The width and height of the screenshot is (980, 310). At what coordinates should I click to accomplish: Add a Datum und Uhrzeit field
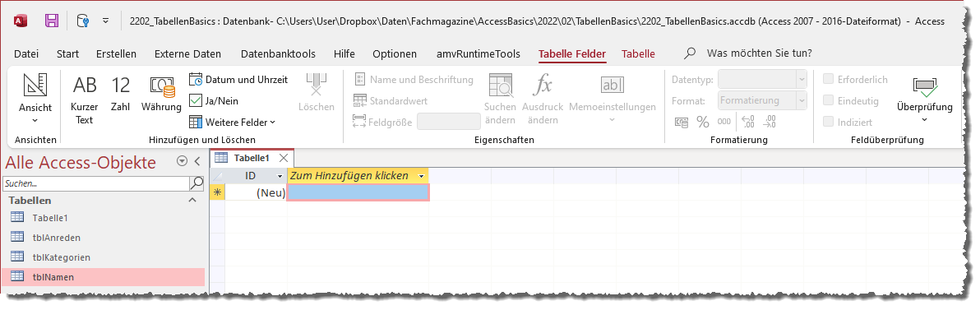(x=238, y=80)
